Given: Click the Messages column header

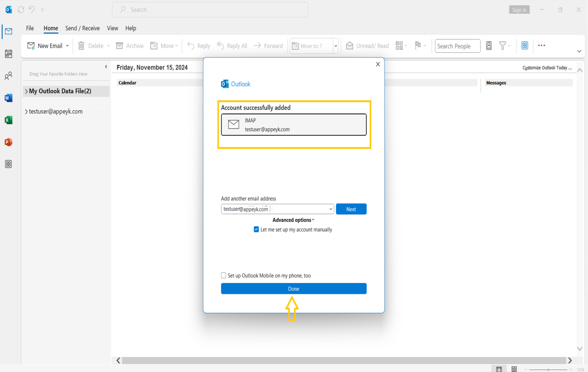Looking at the screenshot, I should tap(496, 83).
